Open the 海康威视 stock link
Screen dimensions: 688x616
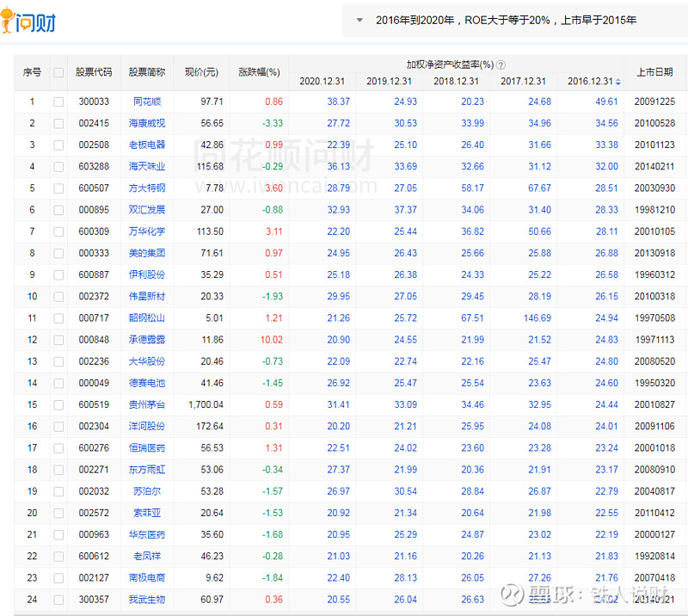coord(147,123)
